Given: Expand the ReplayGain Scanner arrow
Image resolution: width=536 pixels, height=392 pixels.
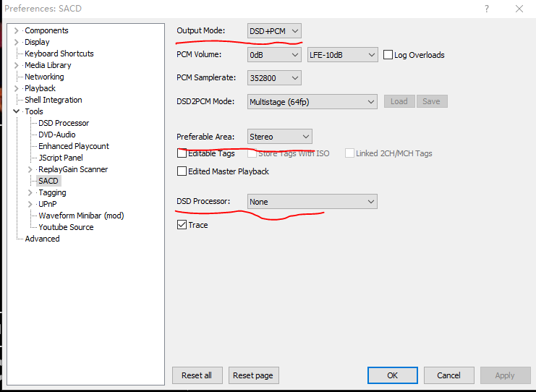Looking at the screenshot, I should [30, 169].
